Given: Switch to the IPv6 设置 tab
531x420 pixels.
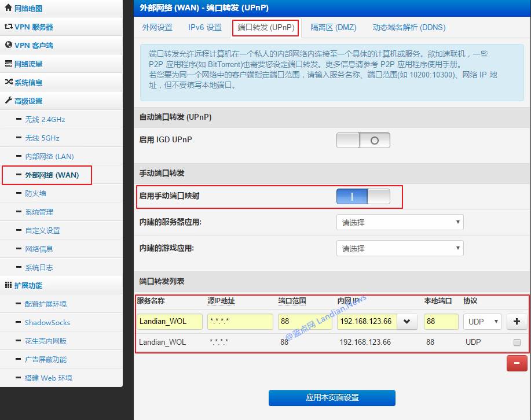Looking at the screenshot, I should click(x=205, y=27).
